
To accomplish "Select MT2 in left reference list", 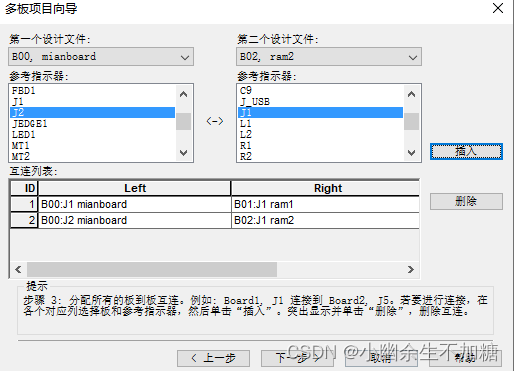I will pyautogui.click(x=92, y=156).
